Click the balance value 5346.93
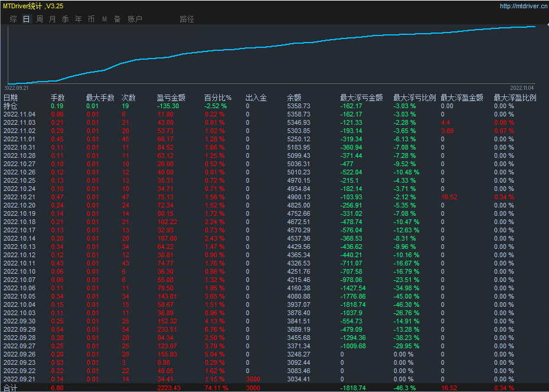 [x=298, y=122]
